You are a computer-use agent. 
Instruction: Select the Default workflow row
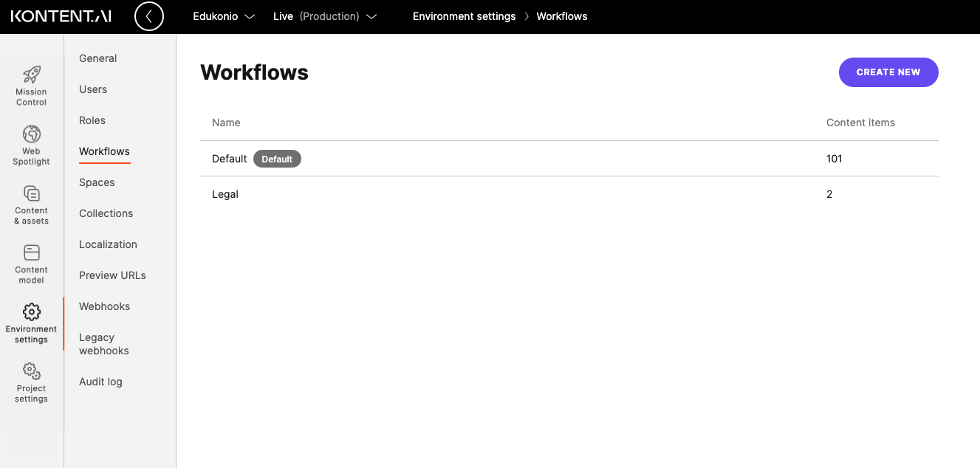tap(229, 158)
